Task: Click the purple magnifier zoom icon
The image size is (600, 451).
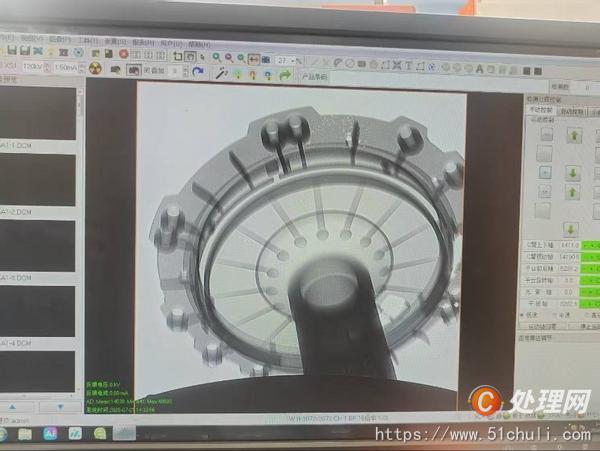Action: click(x=229, y=58)
